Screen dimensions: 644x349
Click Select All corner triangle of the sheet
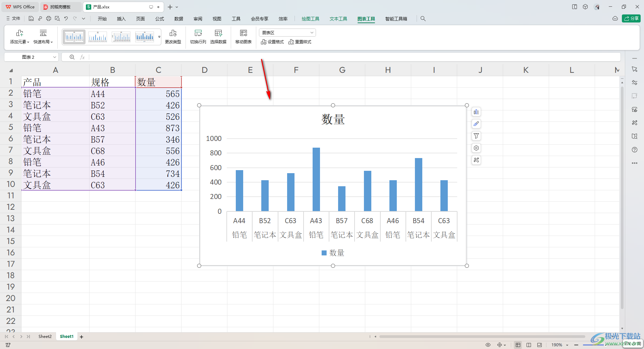(11, 70)
